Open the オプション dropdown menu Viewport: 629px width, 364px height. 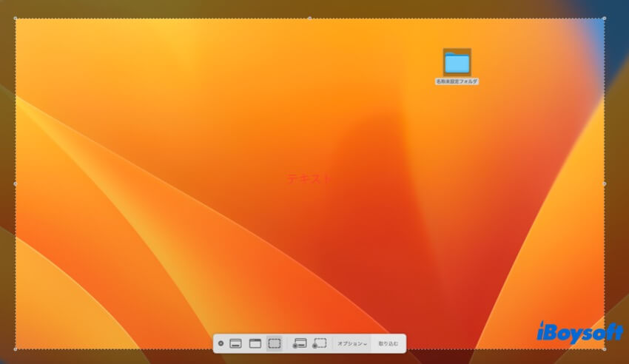click(351, 343)
